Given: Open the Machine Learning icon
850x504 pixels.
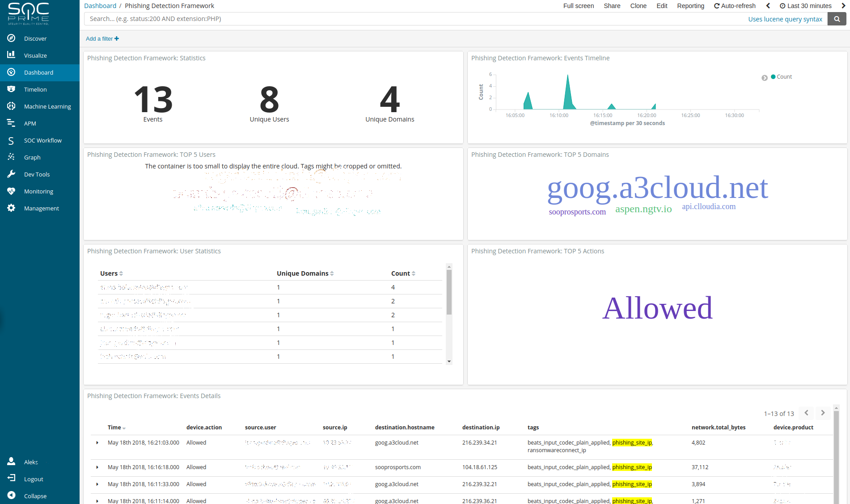Looking at the screenshot, I should coord(11,106).
